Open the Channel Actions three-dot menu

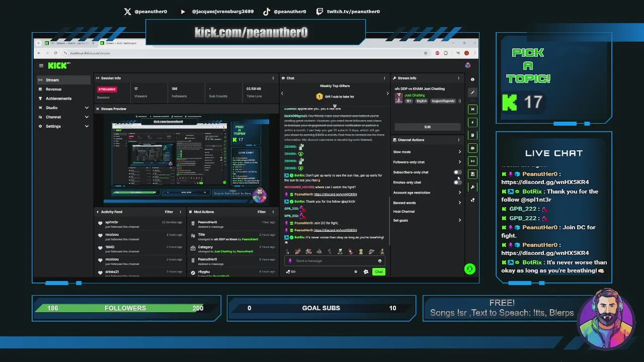458,140
